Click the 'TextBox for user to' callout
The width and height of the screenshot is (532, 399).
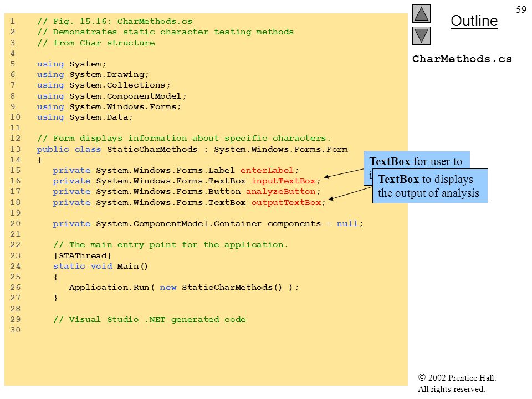tap(417, 160)
